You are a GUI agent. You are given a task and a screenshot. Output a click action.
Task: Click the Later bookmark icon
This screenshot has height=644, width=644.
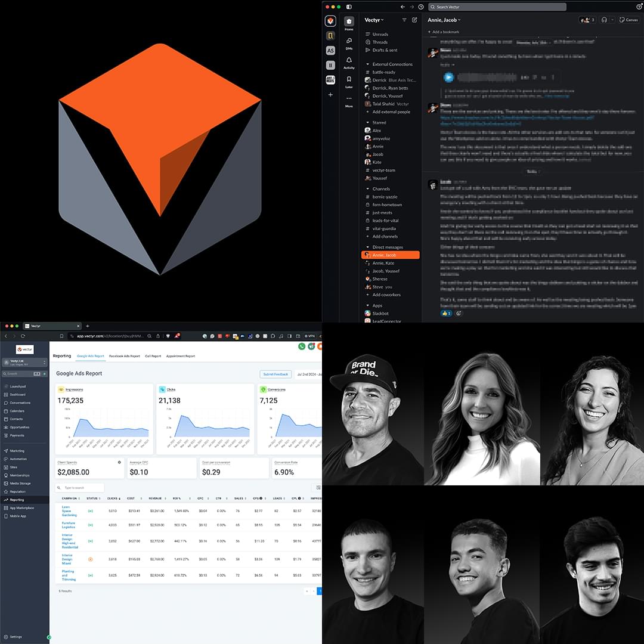[x=349, y=80]
